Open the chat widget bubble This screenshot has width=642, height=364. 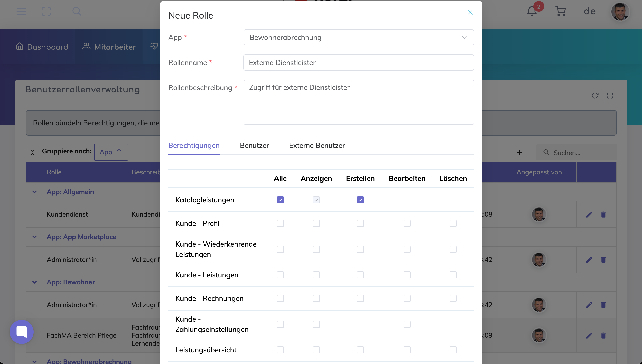coord(22,332)
